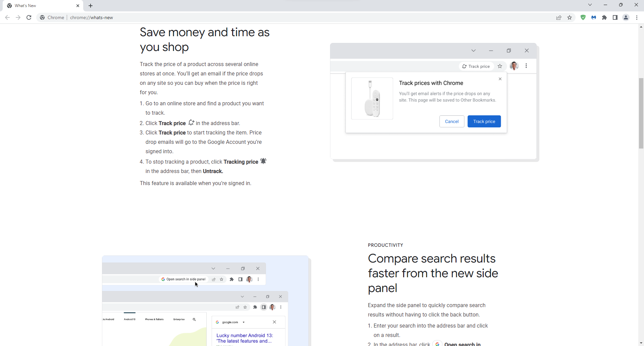Click the Track prices with Chrome title

(x=431, y=83)
